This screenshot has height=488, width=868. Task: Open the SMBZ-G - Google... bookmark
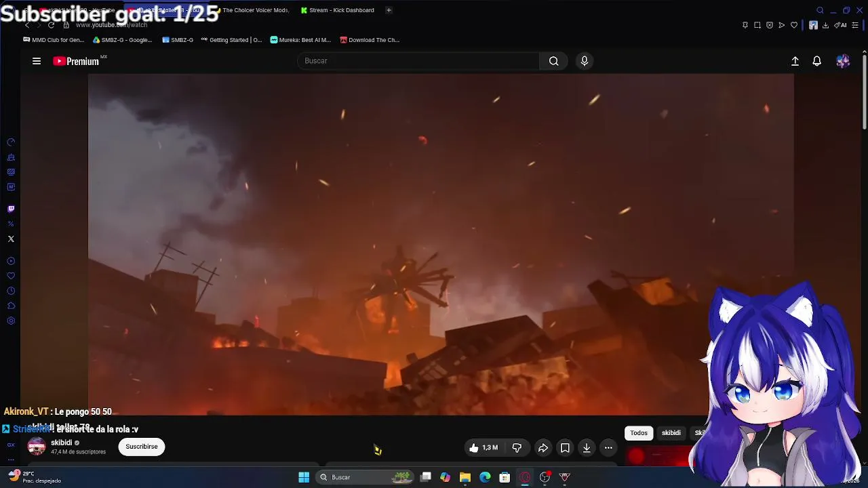point(122,40)
